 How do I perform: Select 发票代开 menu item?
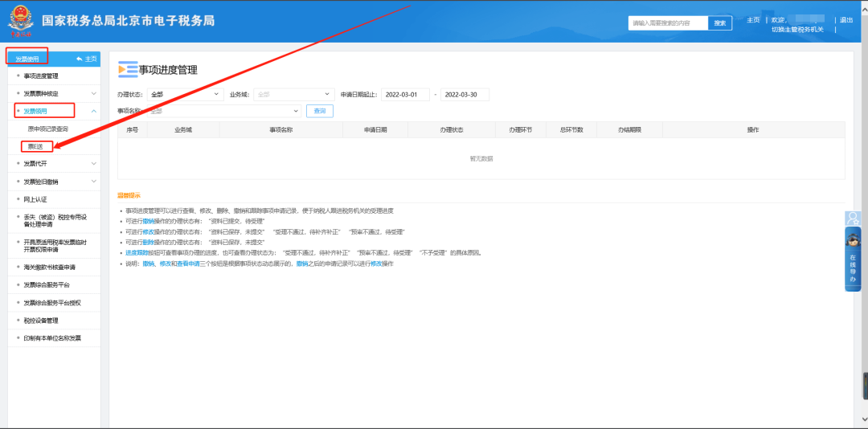coord(35,164)
